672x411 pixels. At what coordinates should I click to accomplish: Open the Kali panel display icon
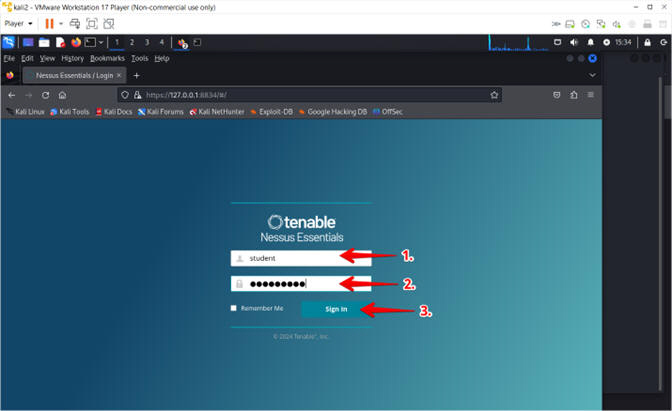tap(557, 42)
